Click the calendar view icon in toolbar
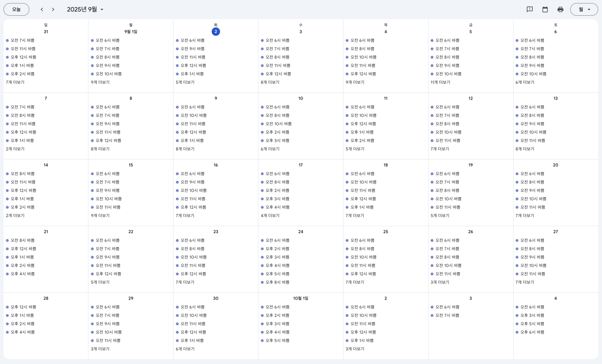This screenshot has width=602, height=364. coord(545,9)
